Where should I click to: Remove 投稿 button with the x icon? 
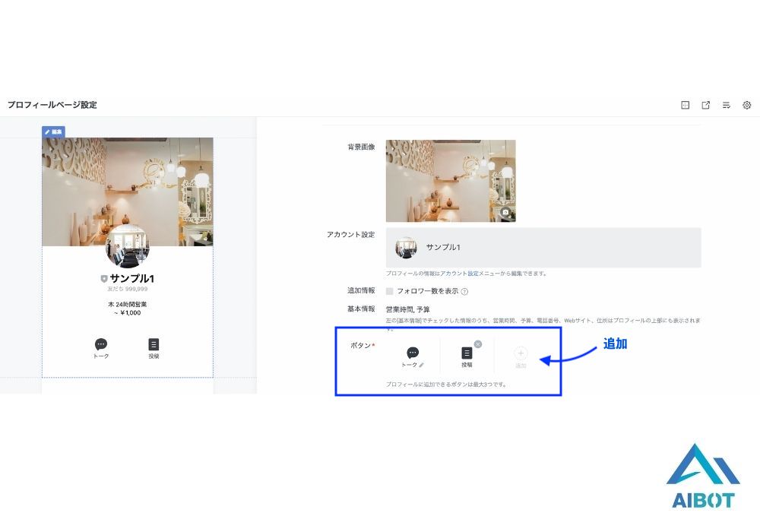pyautogui.click(x=478, y=344)
